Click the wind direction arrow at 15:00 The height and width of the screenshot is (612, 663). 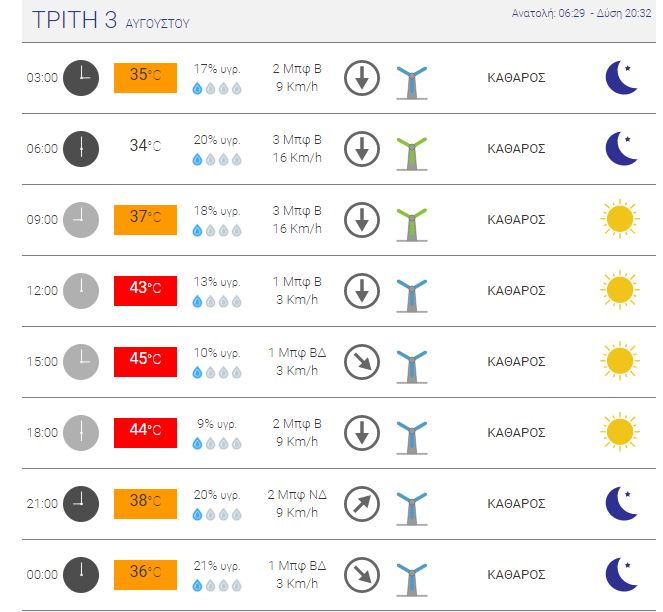(361, 362)
